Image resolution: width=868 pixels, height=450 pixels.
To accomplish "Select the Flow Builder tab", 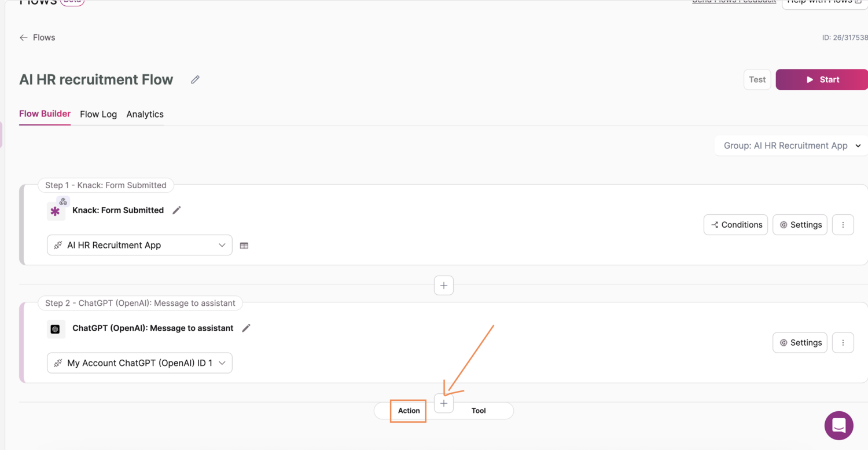I will [x=45, y=114].
